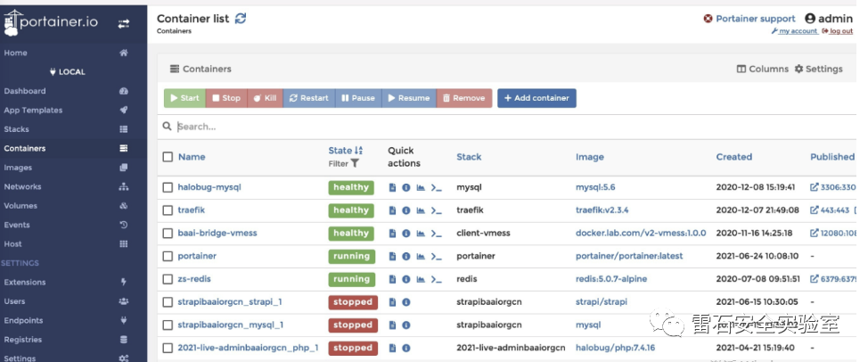868x362 pixels.
Task: Sort containers by State column
Action: click(x=346, y=150)
